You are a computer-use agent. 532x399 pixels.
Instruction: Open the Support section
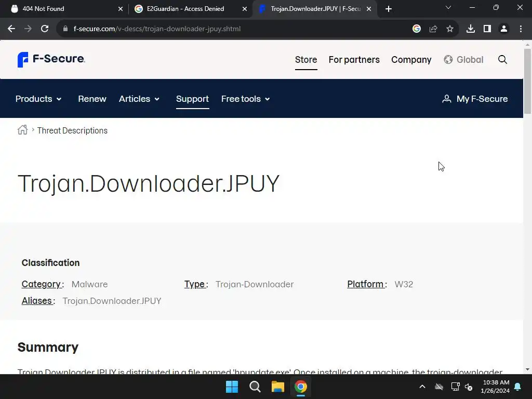(192, 99)
